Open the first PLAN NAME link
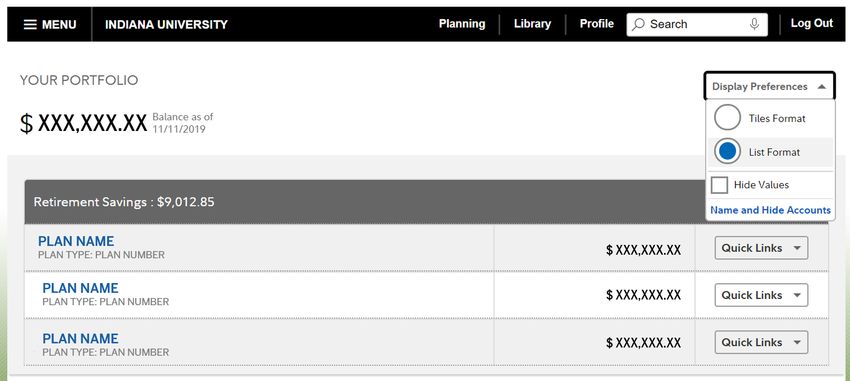 [76, 241]
